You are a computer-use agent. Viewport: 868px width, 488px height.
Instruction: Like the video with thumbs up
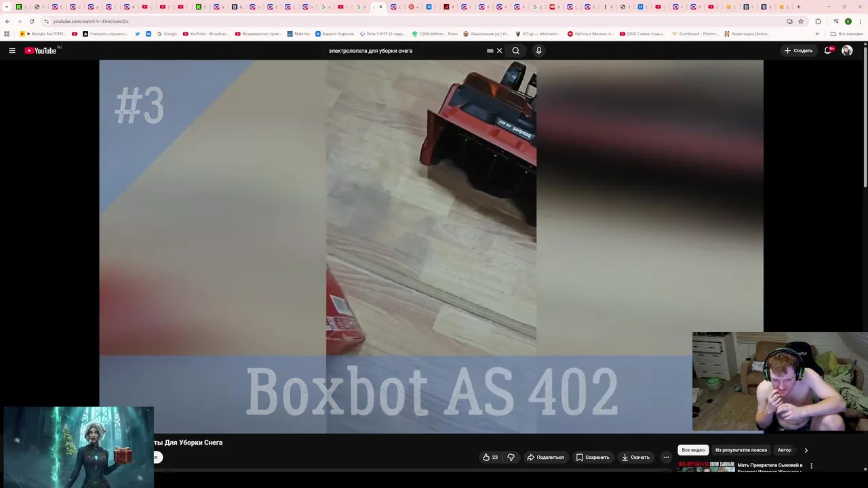tap(490, 457)
